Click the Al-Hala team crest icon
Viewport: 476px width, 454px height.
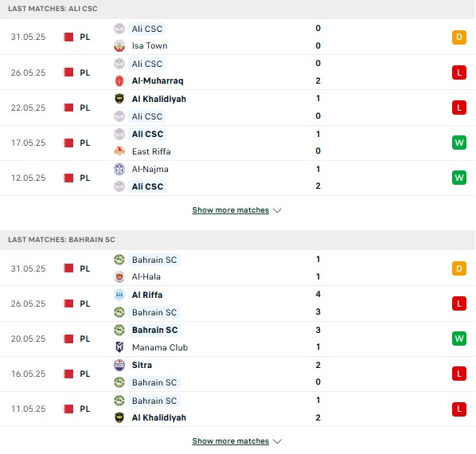coord(119,276)
